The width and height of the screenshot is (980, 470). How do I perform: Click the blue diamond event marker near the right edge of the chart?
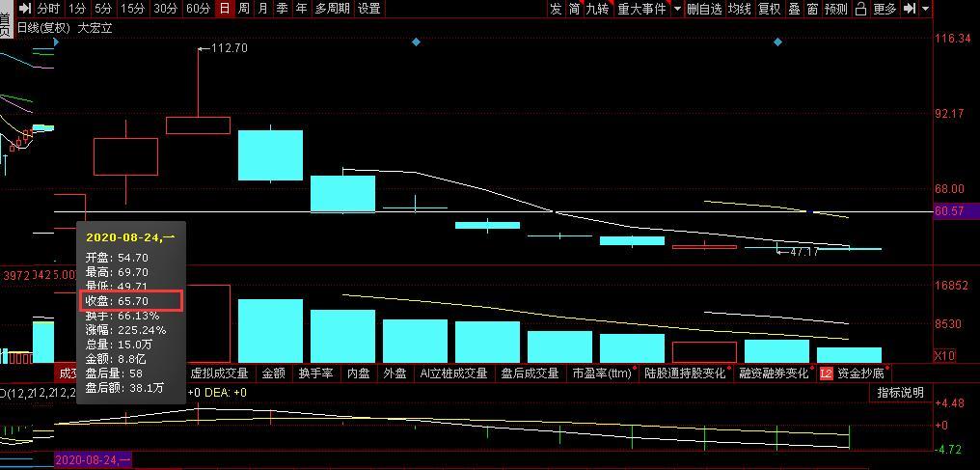coord(777,41)
